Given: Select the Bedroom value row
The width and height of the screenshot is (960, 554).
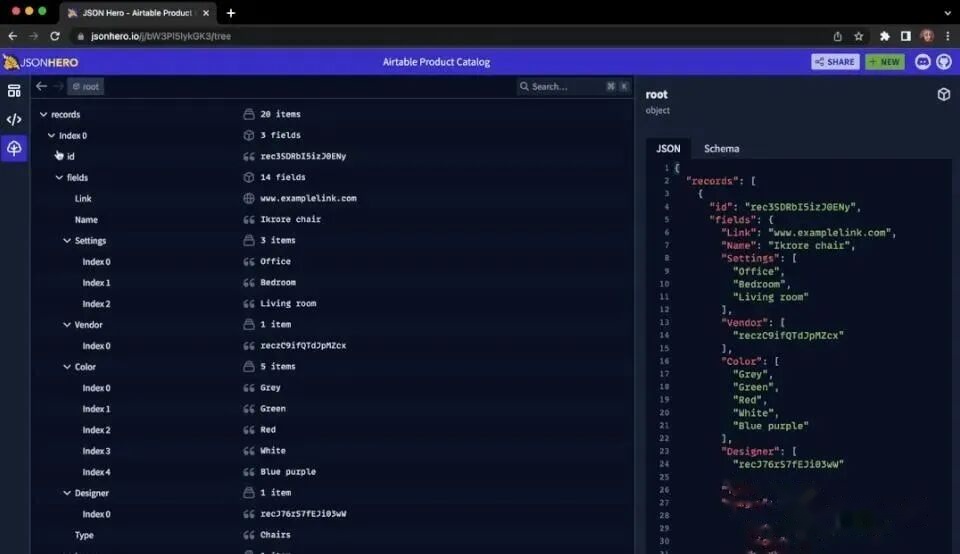Looking at the screenshot, I should point(331,283).
